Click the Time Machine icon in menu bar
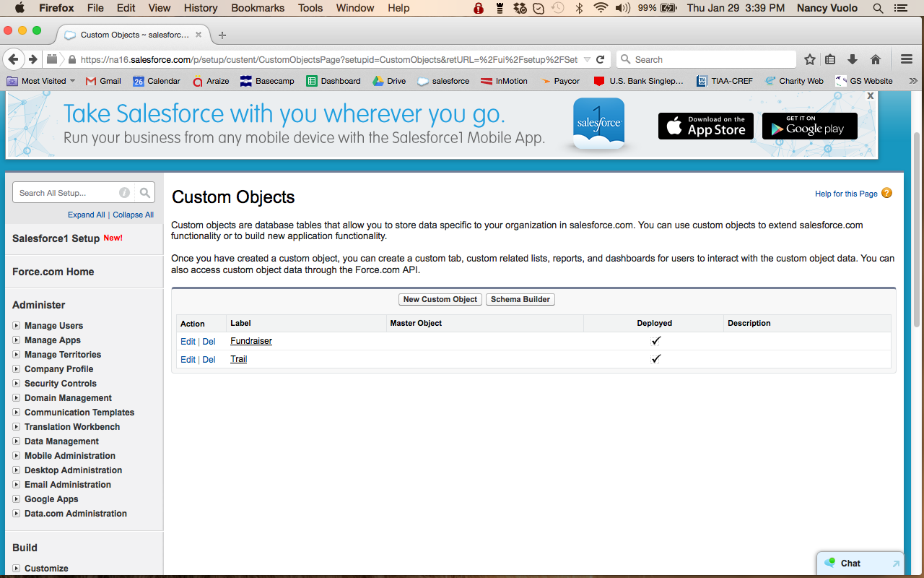 [558, 8]
